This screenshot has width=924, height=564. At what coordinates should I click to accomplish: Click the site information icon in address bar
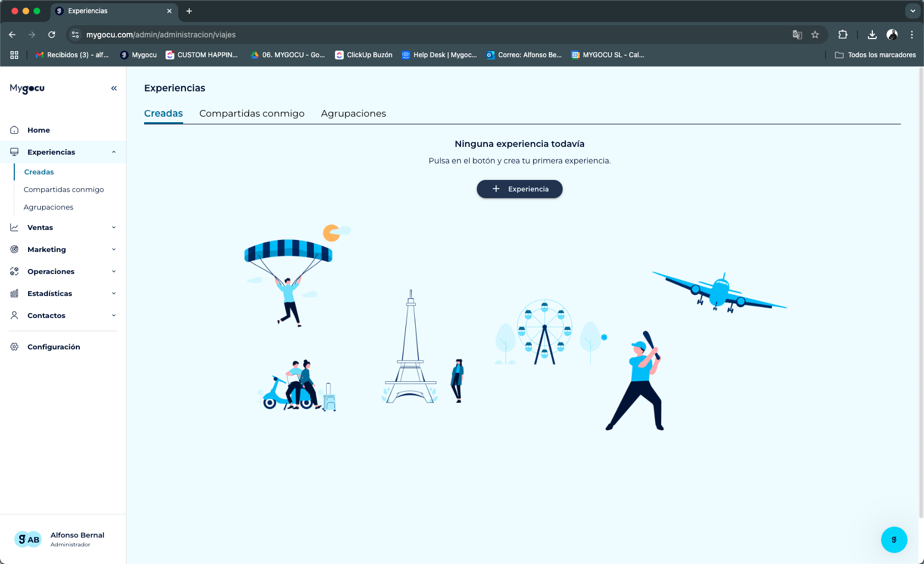75,35
